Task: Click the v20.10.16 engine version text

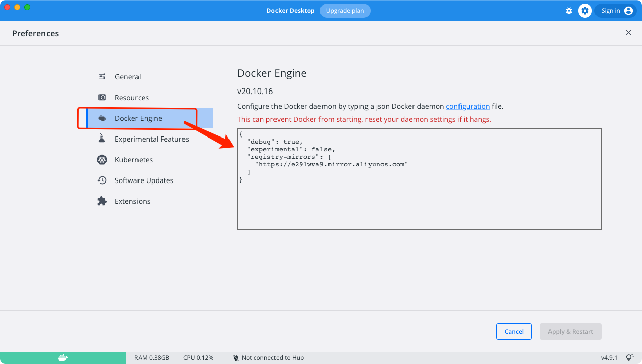Action: pyautogui.click(x=255, y=92)
